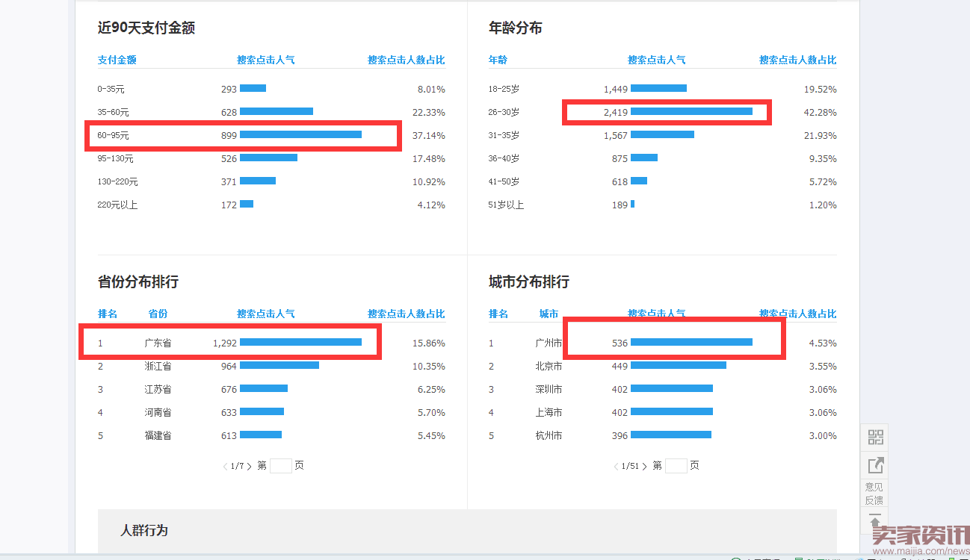This screenshot has height=560, width=970.
Task: Click 年龄 column header
Action: 498,60
